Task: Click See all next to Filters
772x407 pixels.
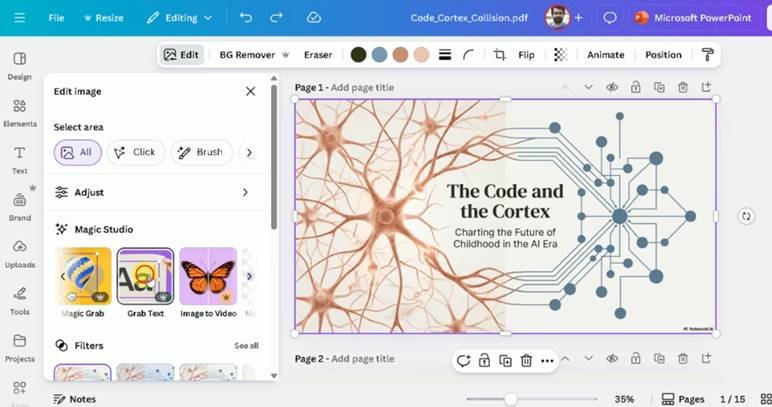Action: (x=246, y=346)
